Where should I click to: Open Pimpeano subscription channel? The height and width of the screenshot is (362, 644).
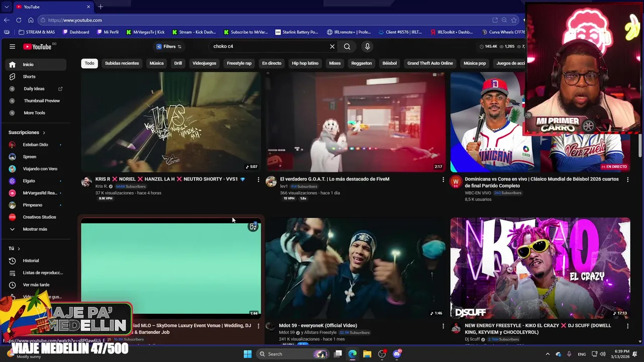(36, 205)
